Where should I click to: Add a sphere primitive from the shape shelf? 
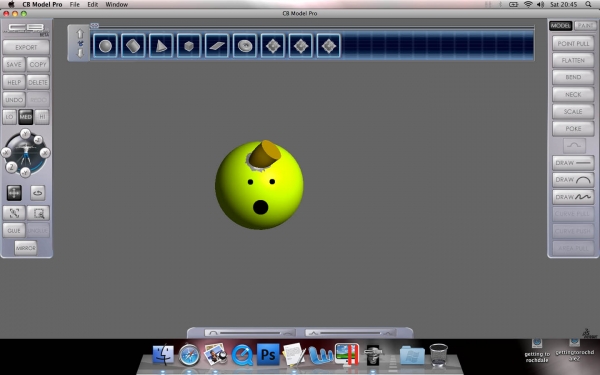[105, 46]
